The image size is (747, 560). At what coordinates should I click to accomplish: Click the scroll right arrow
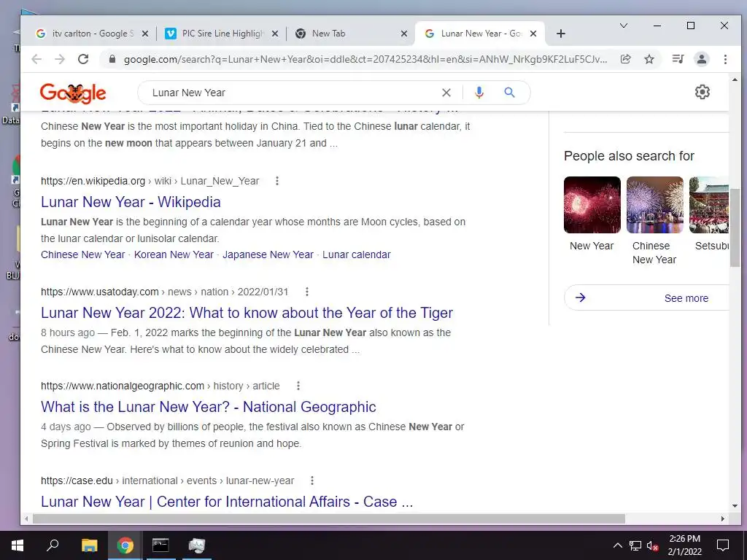723,518
